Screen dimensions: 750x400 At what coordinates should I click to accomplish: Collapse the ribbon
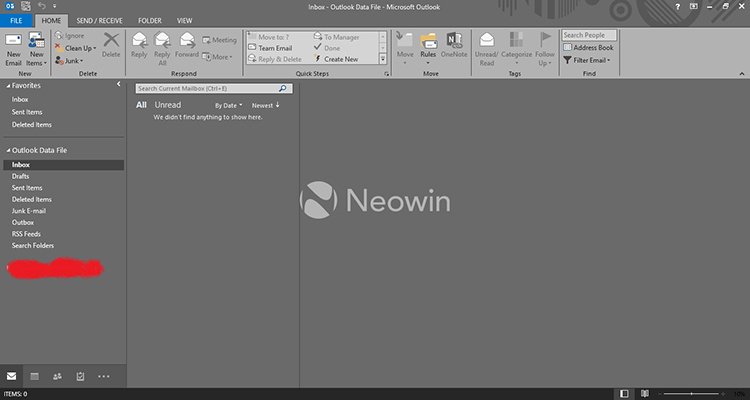[742, 74]
